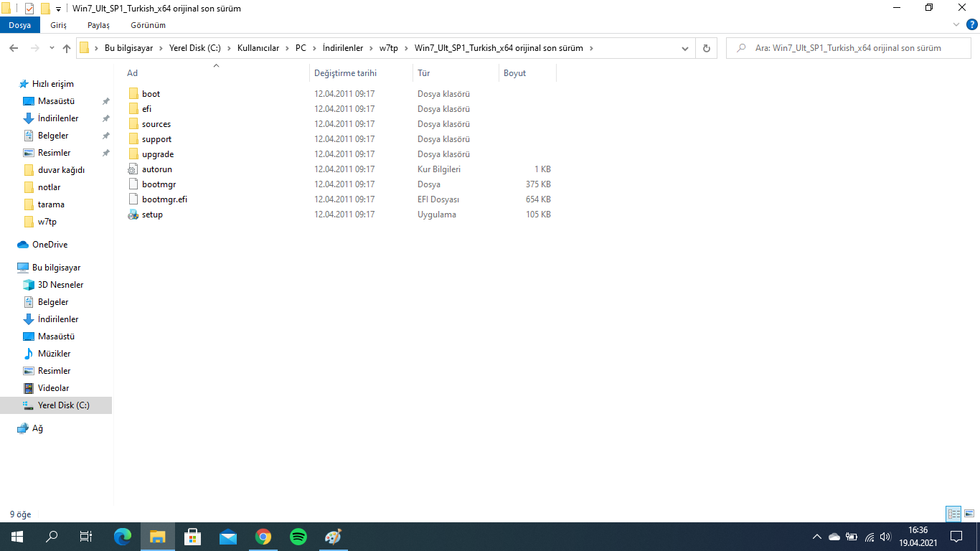Switch to the Giriş ribbon tab
This screenshot has height=551, width=980.
coord(58,25)
